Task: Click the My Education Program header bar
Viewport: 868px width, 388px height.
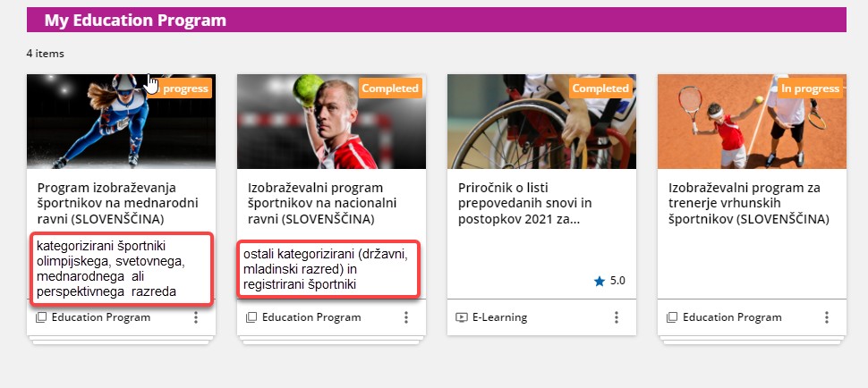Action: pos(436,20)
